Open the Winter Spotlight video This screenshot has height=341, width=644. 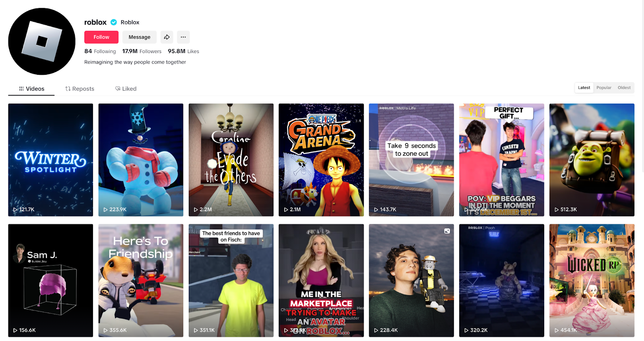click(x=51, y=160)
